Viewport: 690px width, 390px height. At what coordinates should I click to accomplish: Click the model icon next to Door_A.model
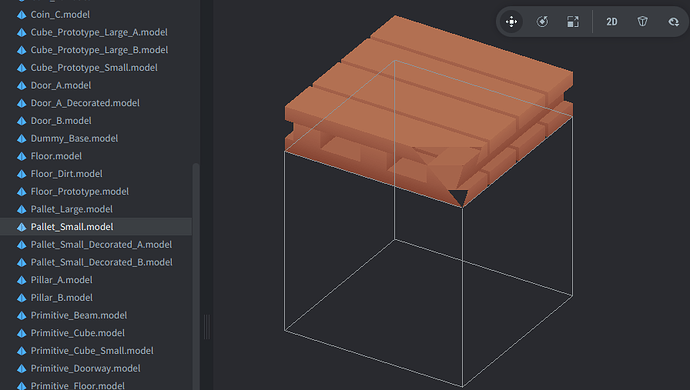22,85
